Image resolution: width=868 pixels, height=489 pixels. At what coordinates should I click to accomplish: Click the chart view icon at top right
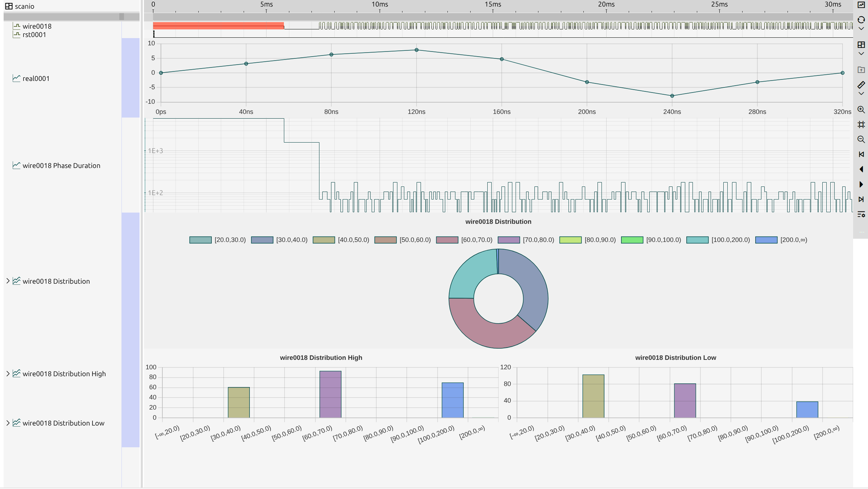(x=861, y=5)
